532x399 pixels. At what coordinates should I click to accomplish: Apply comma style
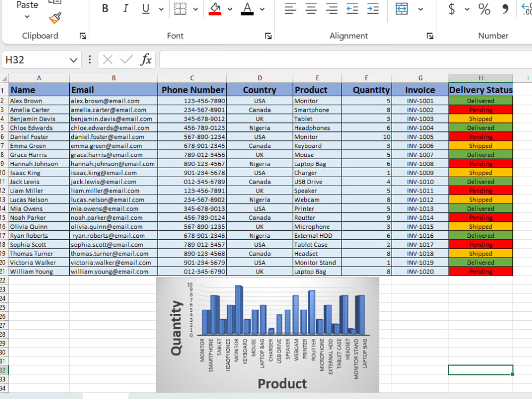pos(505,9)
